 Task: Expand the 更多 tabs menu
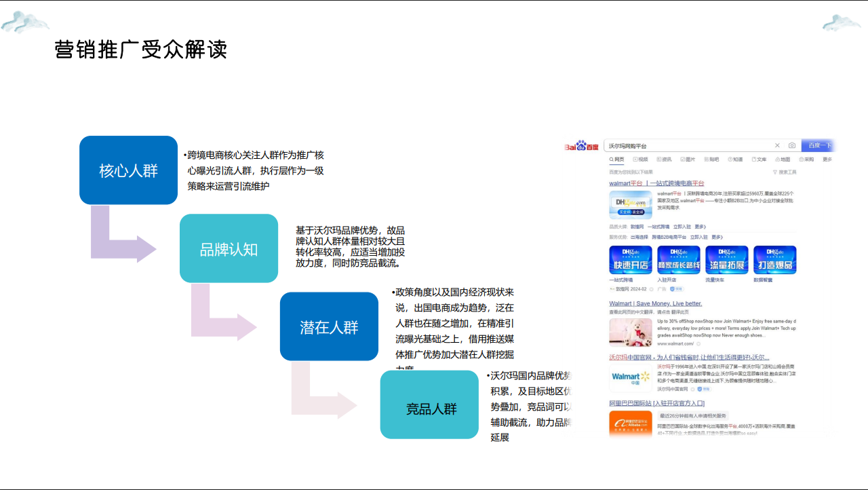click(x=827, y=159)
